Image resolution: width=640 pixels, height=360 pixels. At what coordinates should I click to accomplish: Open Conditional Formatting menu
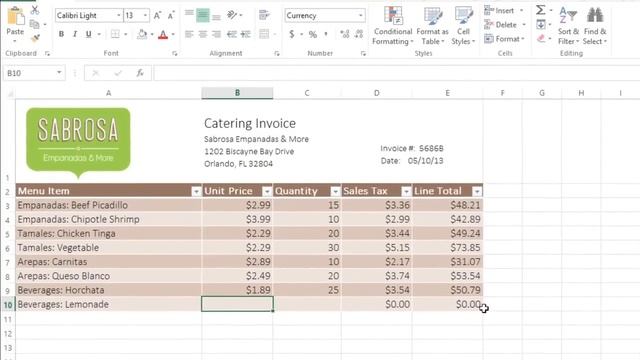[x=393, y=25]
